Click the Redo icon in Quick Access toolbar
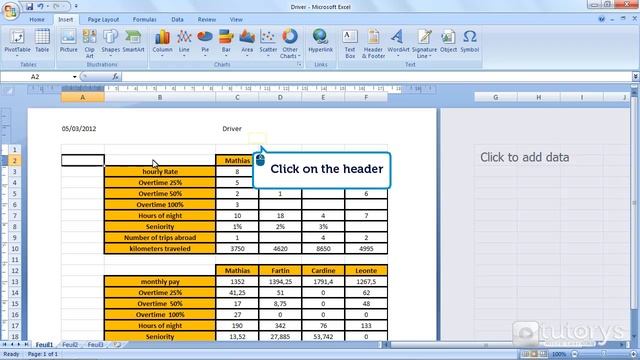This screenshot has width=640, height=360. click(x=56, y=7)
